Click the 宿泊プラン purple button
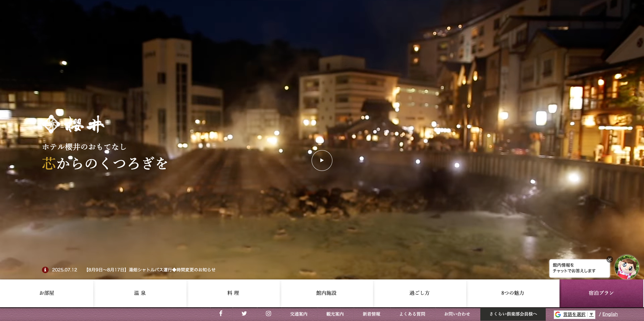Viewport: 644px width, 321px height. pyautogui.click(x=601, y=293)
